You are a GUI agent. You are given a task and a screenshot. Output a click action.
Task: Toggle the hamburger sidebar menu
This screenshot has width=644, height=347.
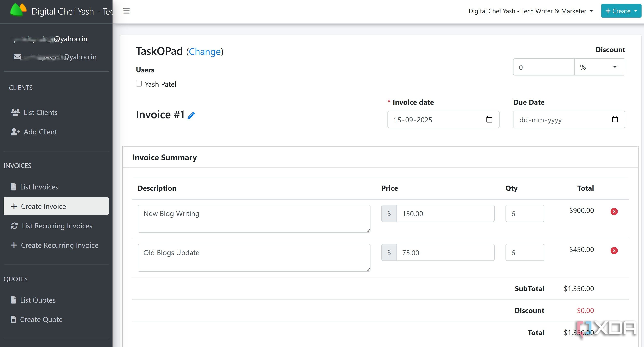[x=126, y=11]
